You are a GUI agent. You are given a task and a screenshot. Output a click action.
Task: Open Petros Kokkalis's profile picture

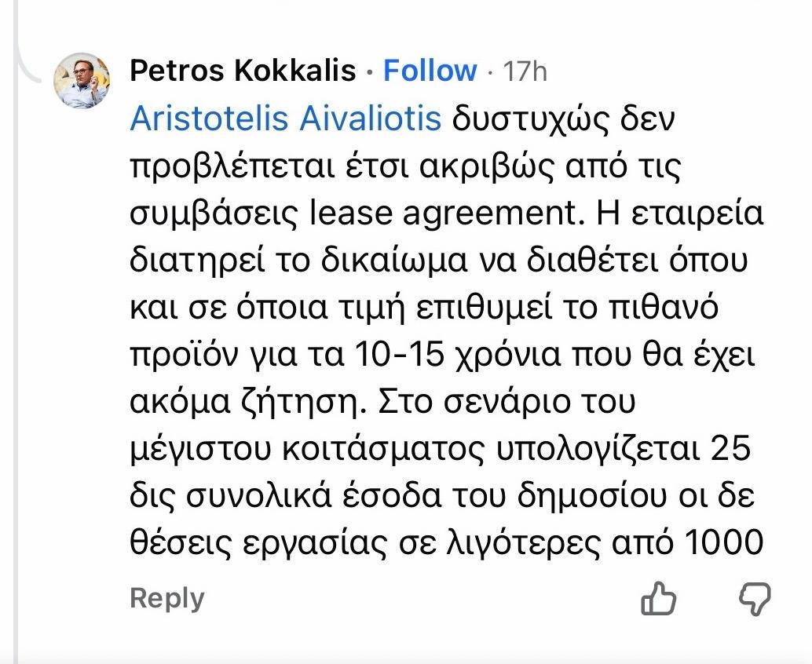[81, 81]
